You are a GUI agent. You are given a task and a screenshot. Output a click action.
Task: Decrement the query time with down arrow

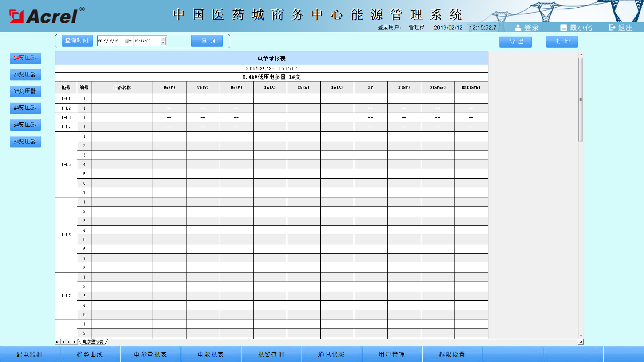(163, 43)
